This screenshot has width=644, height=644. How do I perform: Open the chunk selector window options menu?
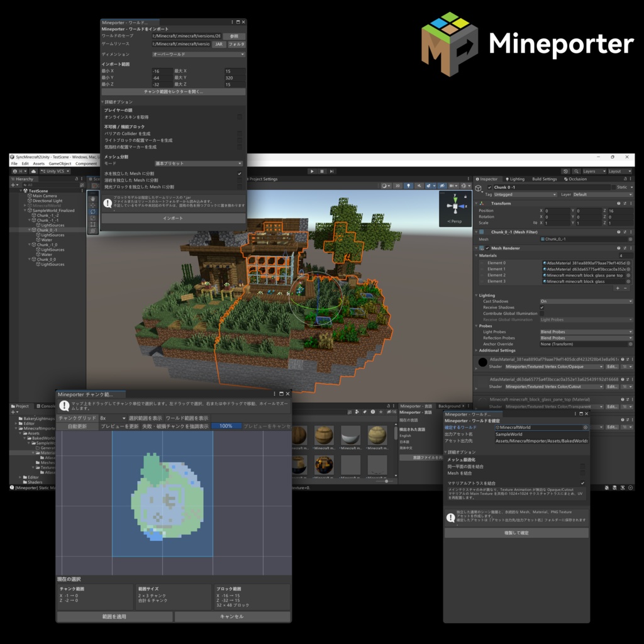pos(274,394)
